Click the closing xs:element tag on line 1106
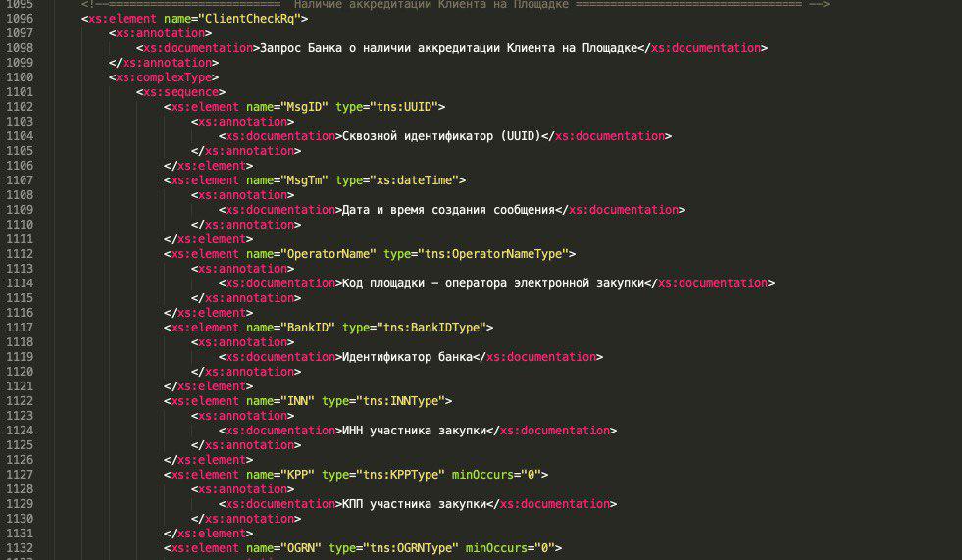 tap(209, 166)
